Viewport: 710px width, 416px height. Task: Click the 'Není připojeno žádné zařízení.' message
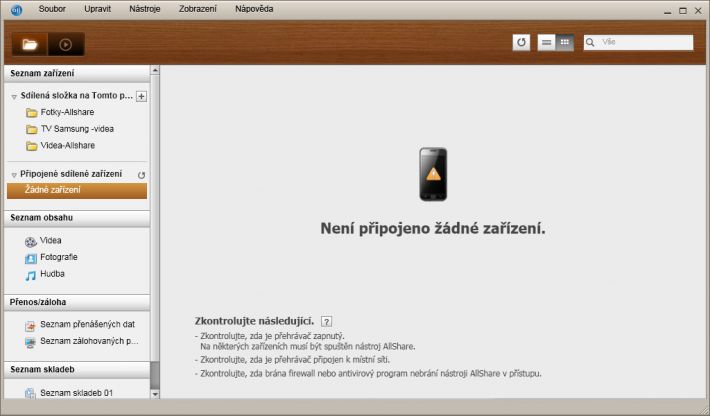pyautogui.click(x=433, y=229)
